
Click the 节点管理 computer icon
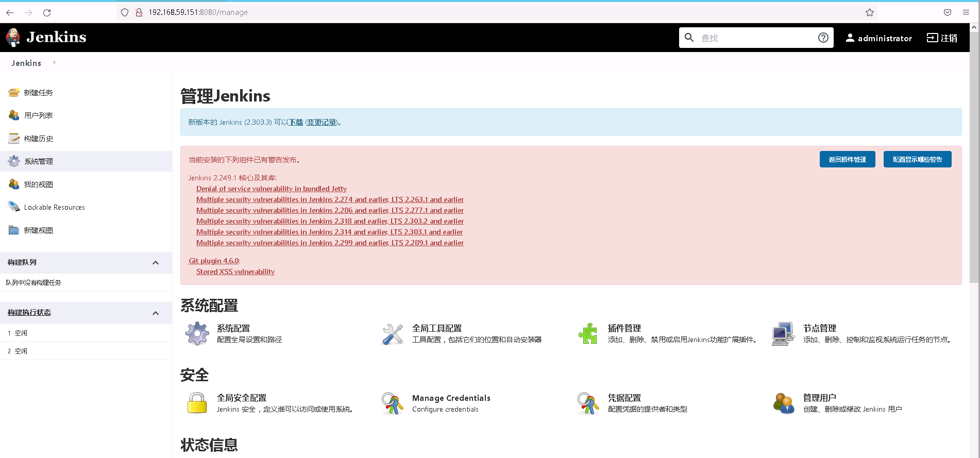[x=784, y=334]
